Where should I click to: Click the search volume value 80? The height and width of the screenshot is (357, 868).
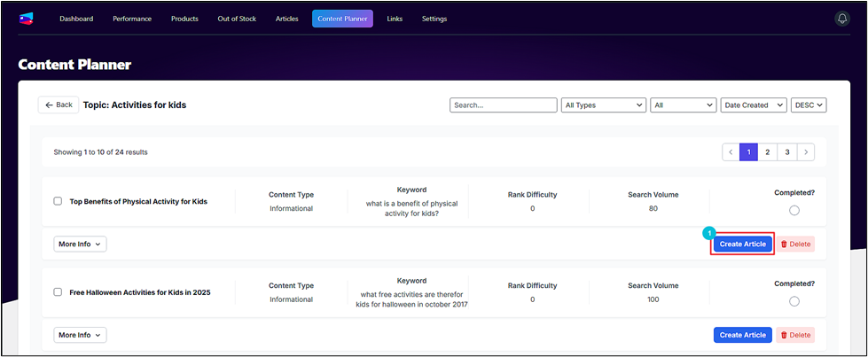click(653, 209)
